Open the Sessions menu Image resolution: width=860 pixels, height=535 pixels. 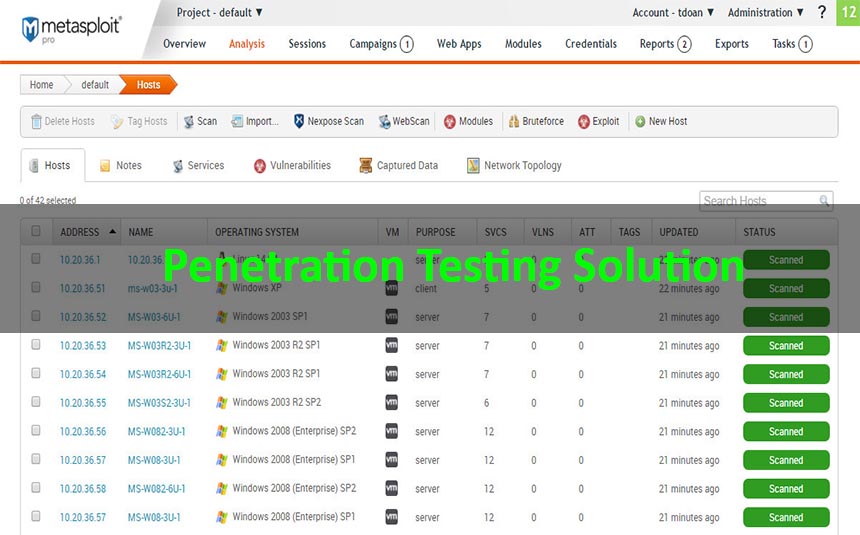click(307, 44)
